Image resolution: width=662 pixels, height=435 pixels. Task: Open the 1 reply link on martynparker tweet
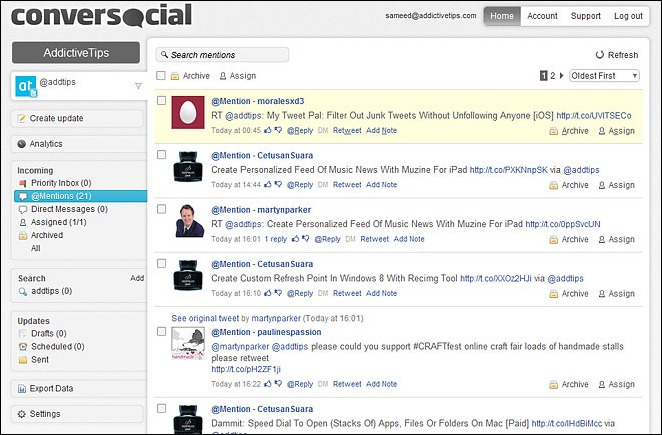(275, 239)
